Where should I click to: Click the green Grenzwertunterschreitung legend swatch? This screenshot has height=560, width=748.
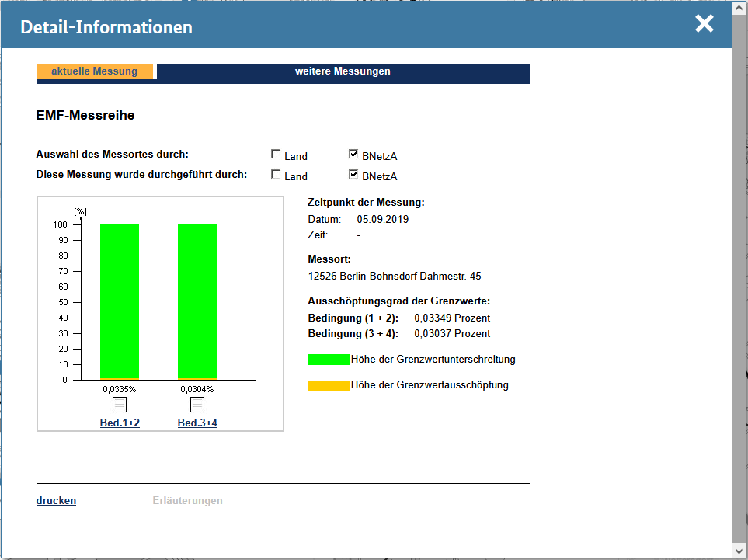point(329,360)
